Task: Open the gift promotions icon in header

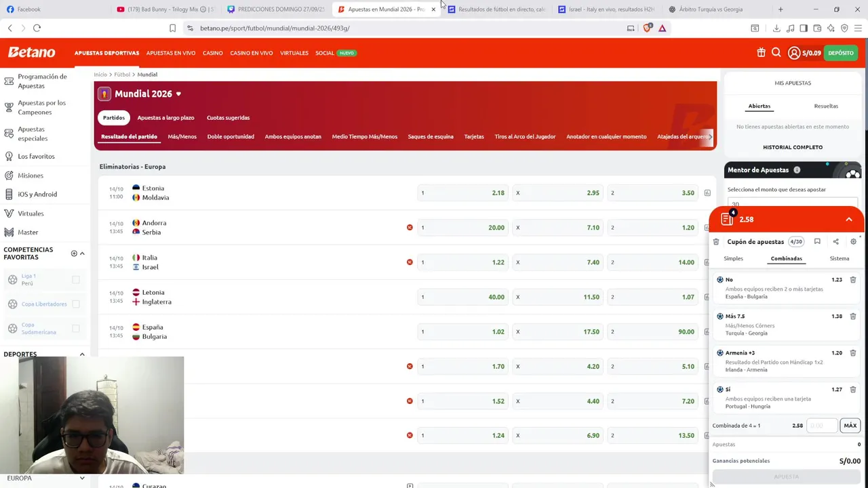Action: point(761,53)
